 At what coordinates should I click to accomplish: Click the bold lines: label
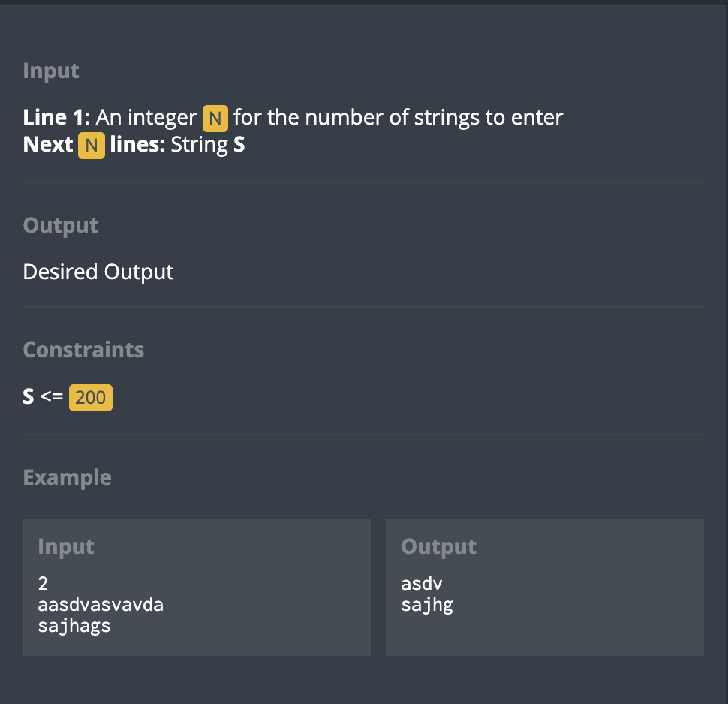[137, 144]
